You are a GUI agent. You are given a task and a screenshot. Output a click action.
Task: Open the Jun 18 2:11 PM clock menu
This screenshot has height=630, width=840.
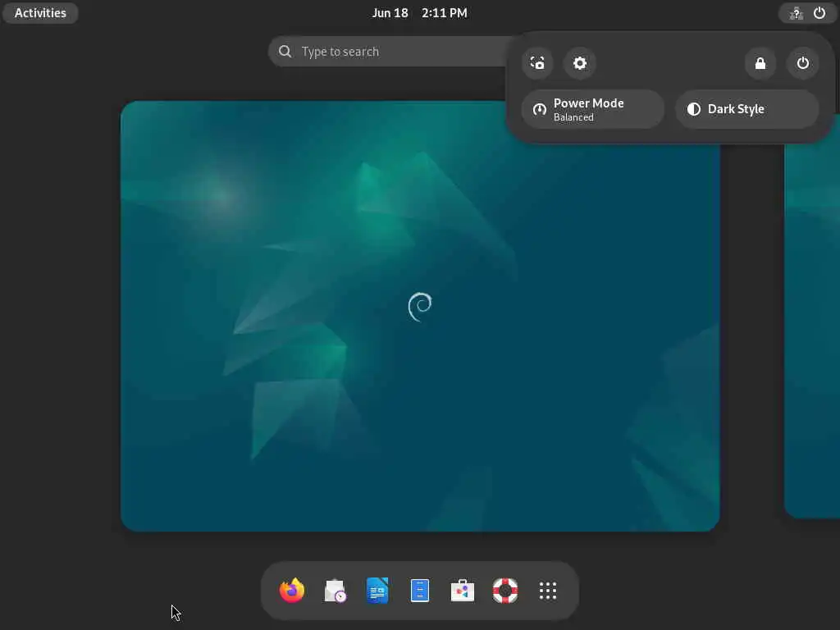click(x=419, y=13)
